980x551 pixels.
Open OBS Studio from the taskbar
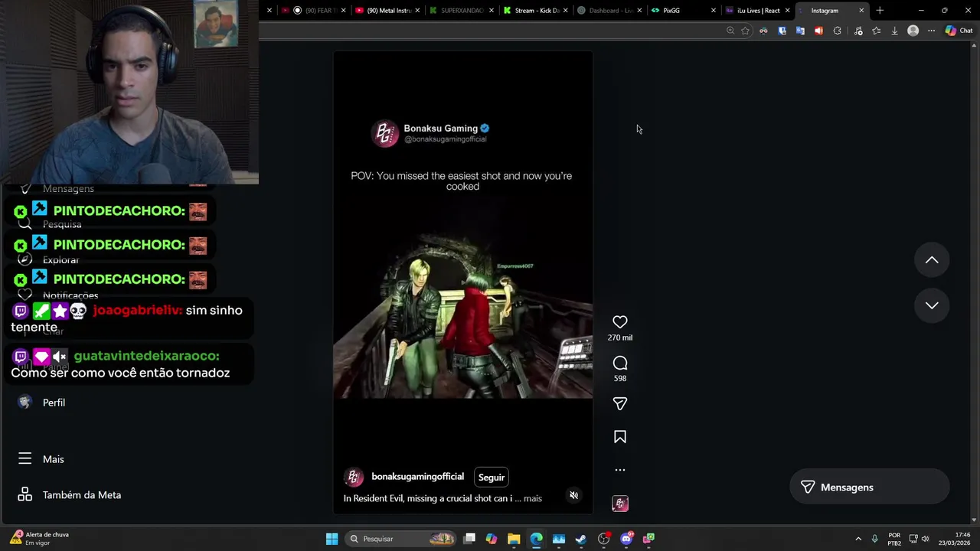603,539
